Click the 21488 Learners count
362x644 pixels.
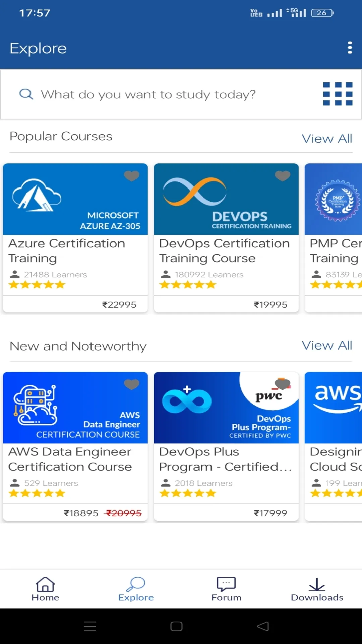tap(55, 275)
